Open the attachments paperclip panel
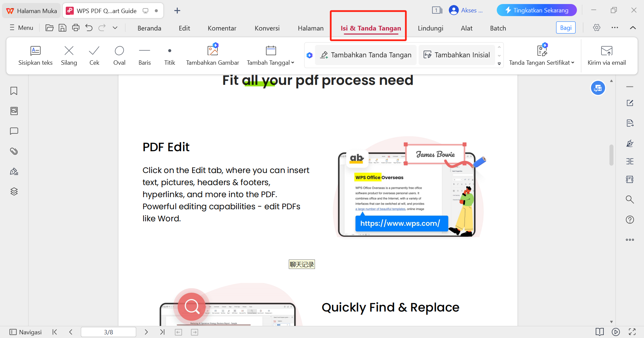The height and width of the screenshot is (338, 644). 14,151
